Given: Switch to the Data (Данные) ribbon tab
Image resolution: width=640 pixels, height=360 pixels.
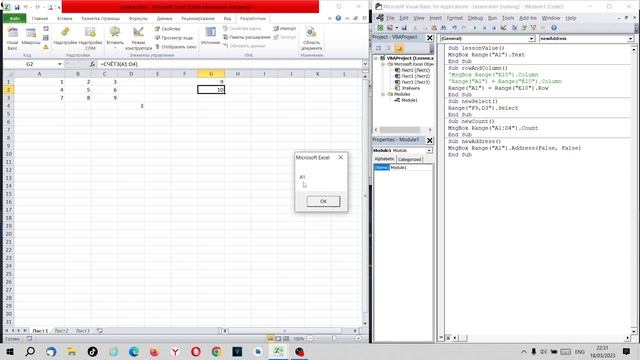Looking at the screenshot, I should (x=164, y=18).
